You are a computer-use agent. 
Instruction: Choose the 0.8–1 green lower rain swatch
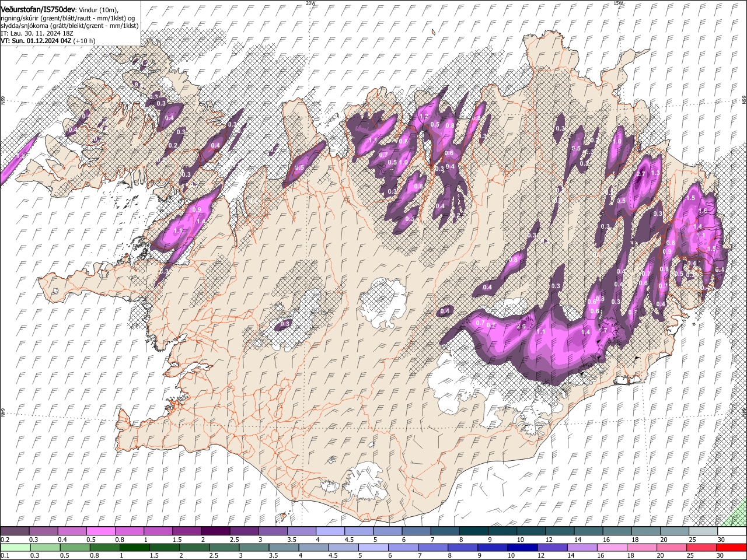click(104, 547)
